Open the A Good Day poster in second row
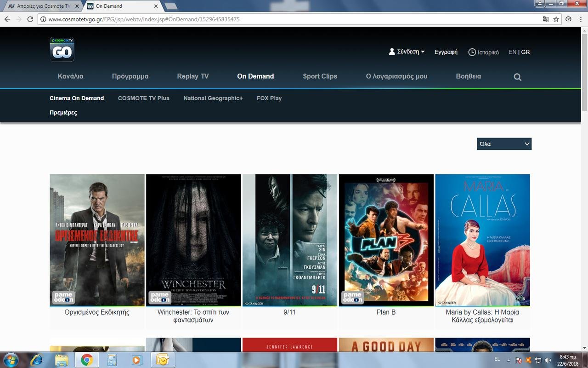This screenshot has height=368, width=588. point(386,345)
